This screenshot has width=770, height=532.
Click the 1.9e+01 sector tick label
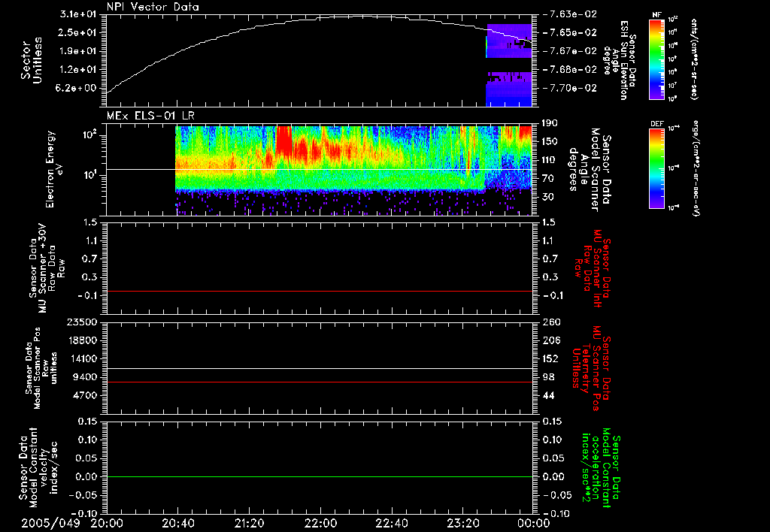pyautogui.click(x=78, y=51)
